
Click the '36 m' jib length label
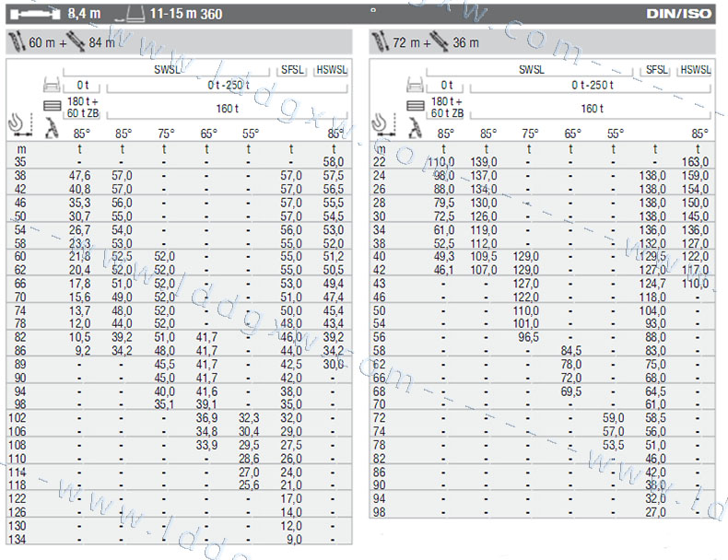465,42
